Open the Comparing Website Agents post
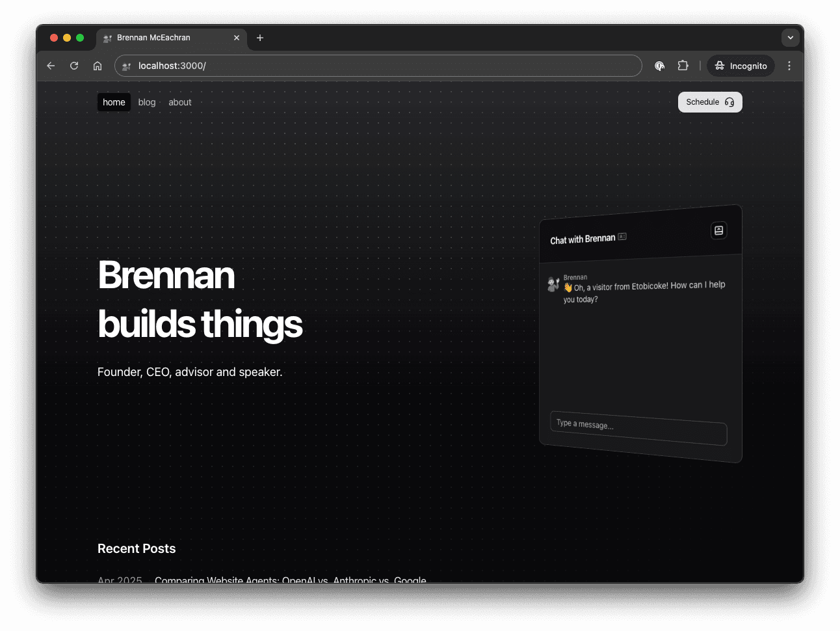Viewport: 840px width, 631px height. pos(290,578)
